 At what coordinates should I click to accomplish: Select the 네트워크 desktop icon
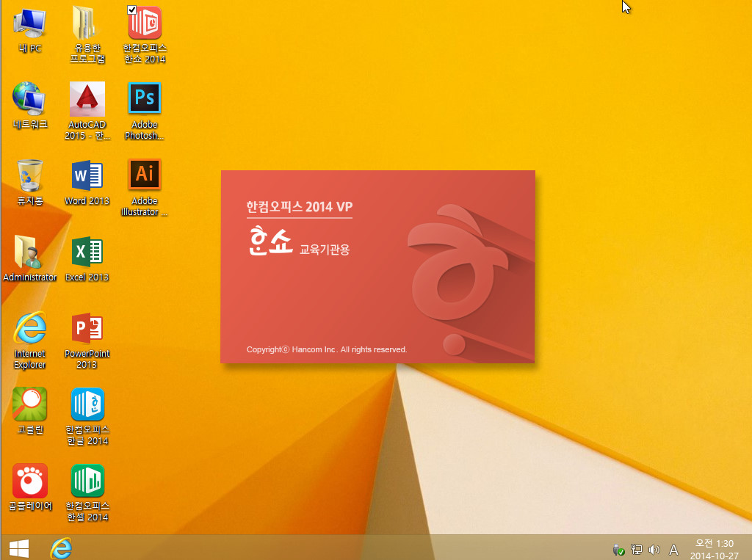(29, 106)
